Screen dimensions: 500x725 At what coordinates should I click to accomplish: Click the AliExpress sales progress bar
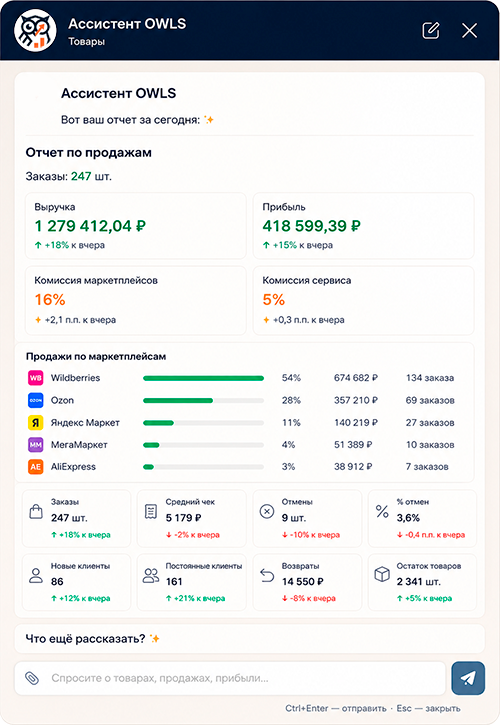point(204,467)
